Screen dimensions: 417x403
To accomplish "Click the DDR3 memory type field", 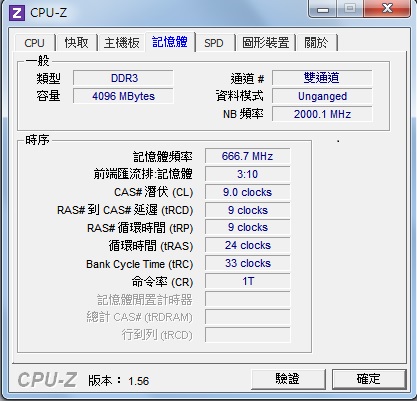I will tap(123, 78).
